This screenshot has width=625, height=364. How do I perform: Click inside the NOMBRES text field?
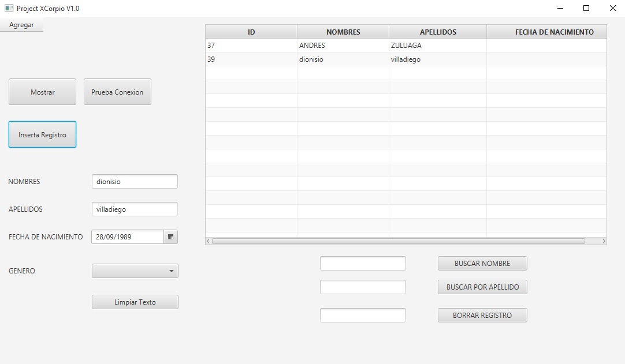135,181
